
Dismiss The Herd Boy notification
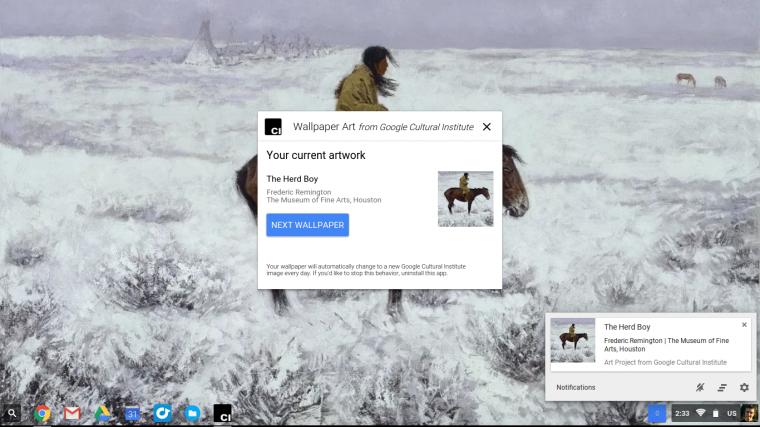pos(744,325)
